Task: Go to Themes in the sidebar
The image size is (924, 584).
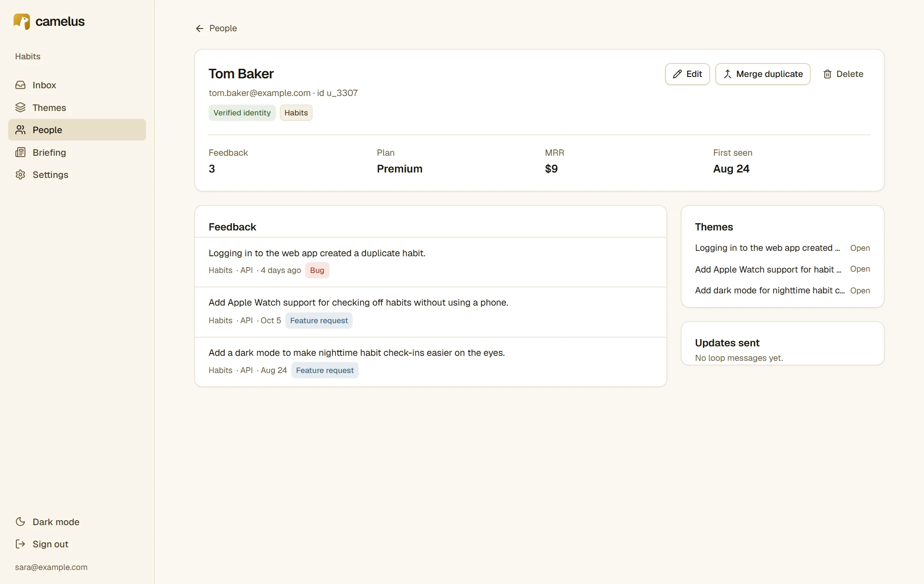Action: point(77,108)
